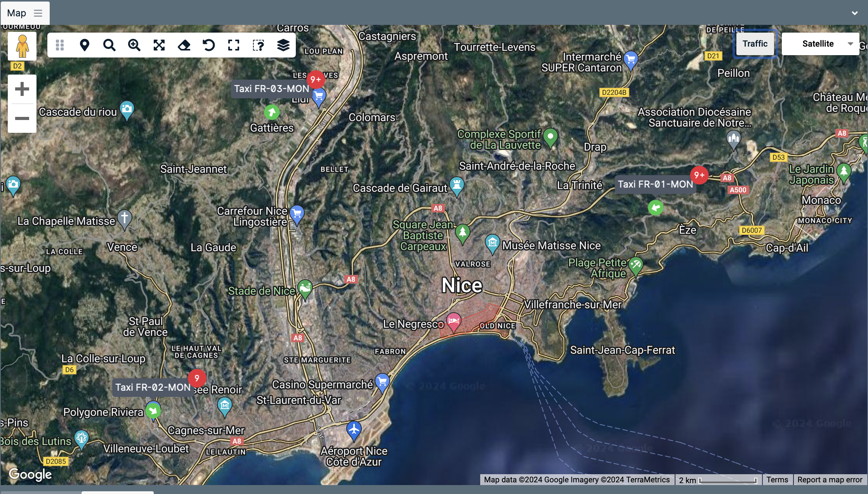Click Cascade de Gairaut landmark pin
The image size is (868, 494).
[457, 186]
